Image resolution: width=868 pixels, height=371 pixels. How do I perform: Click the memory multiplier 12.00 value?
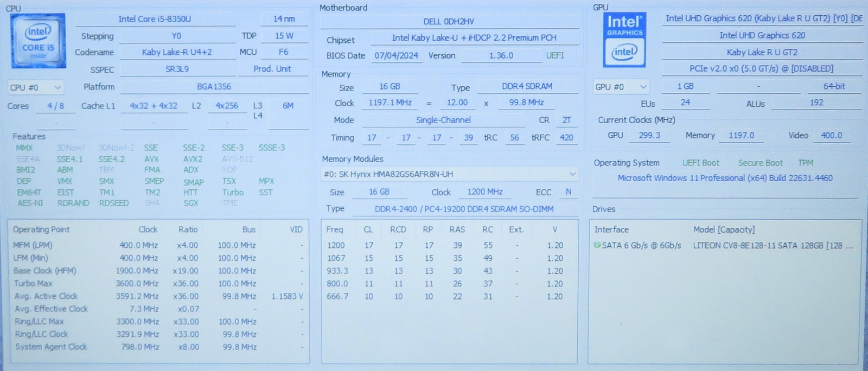(457, 103)
